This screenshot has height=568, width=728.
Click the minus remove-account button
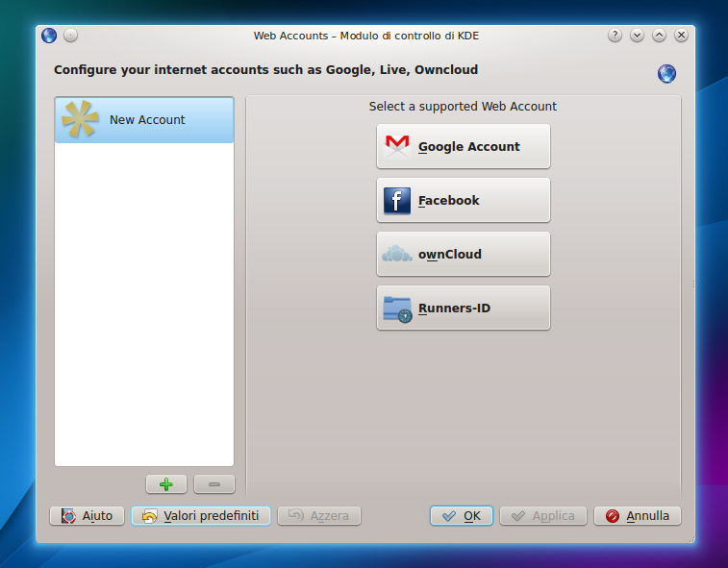tap(214, 484)
